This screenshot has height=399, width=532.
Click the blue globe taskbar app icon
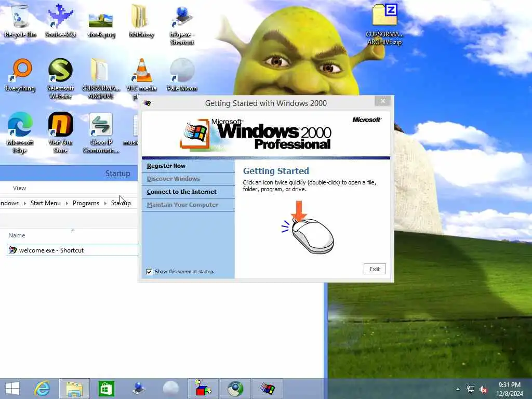point(235,389)
